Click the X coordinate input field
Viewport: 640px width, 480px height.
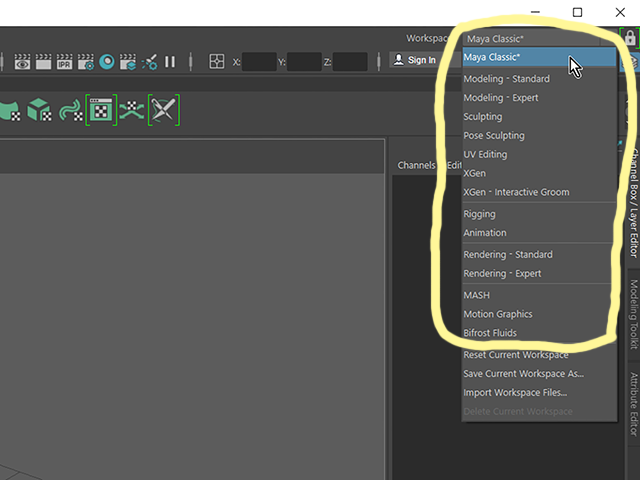click(x=259, y=62)
